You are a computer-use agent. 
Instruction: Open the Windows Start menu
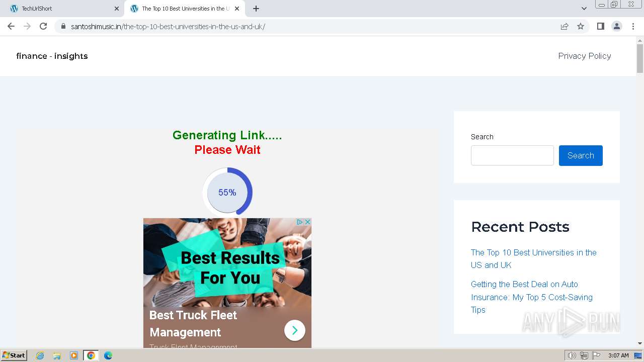point(14,355)
